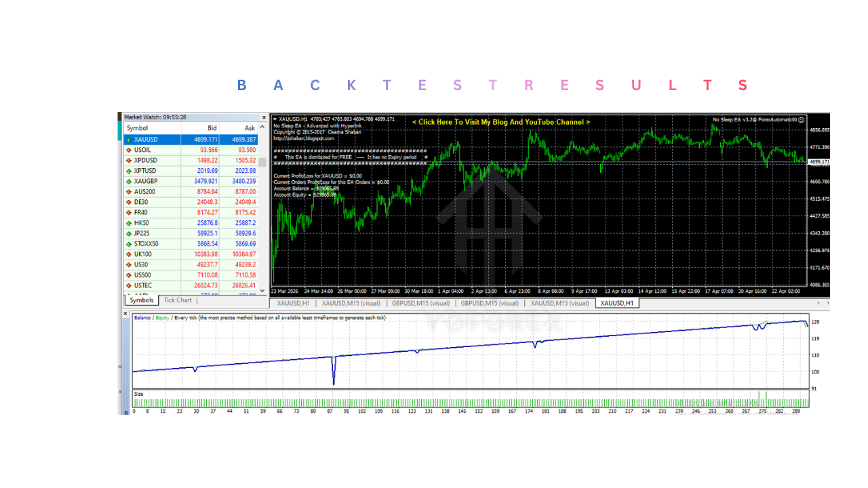868x488 pixels.
Task: Click the green arrow icon beside HK50
Action: tap(129, 223)
